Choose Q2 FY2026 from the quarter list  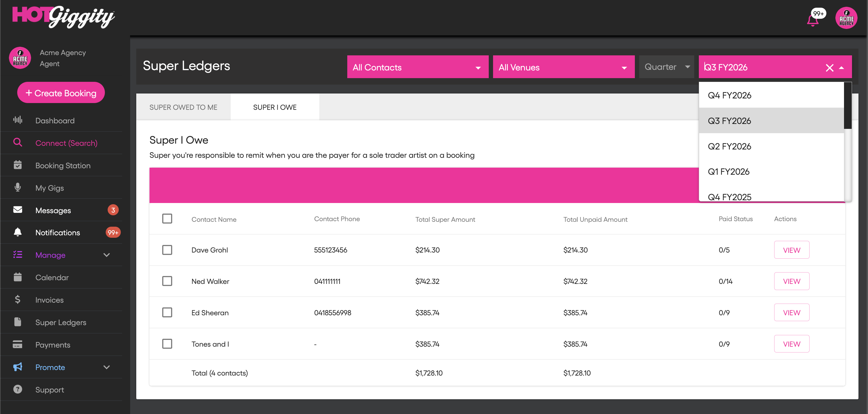coord(729,146)
